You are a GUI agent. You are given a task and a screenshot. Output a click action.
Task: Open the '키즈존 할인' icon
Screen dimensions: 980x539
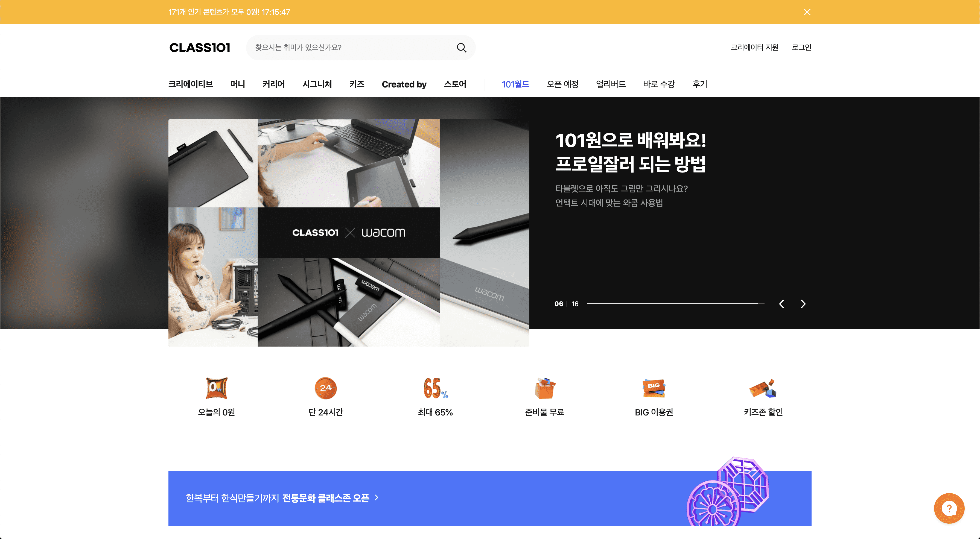(763, 388)
